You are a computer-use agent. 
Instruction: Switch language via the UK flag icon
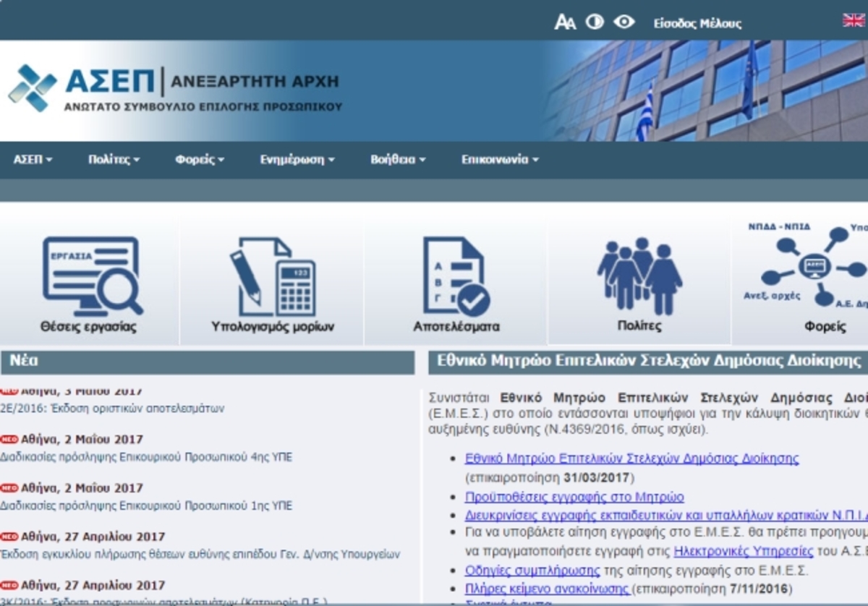tap(854, 20)
